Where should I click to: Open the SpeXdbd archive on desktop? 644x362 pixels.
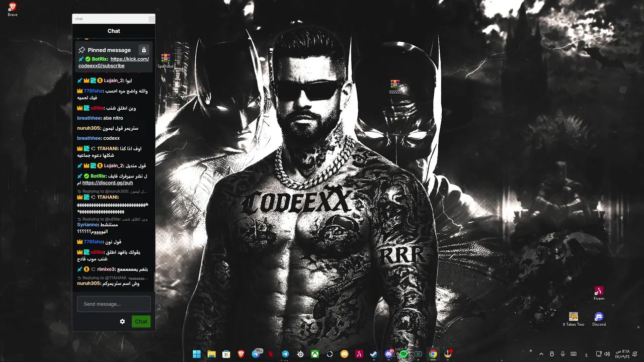[166, 61]
